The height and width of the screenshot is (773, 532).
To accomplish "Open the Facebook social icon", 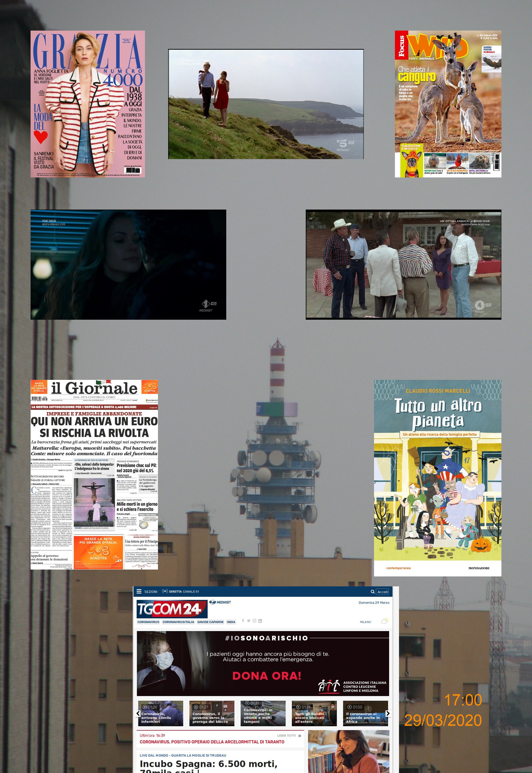I will [243, 621].
